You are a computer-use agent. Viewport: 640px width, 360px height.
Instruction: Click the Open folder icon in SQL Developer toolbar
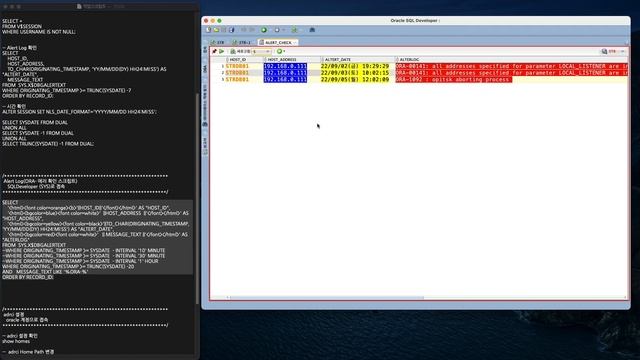216,30
